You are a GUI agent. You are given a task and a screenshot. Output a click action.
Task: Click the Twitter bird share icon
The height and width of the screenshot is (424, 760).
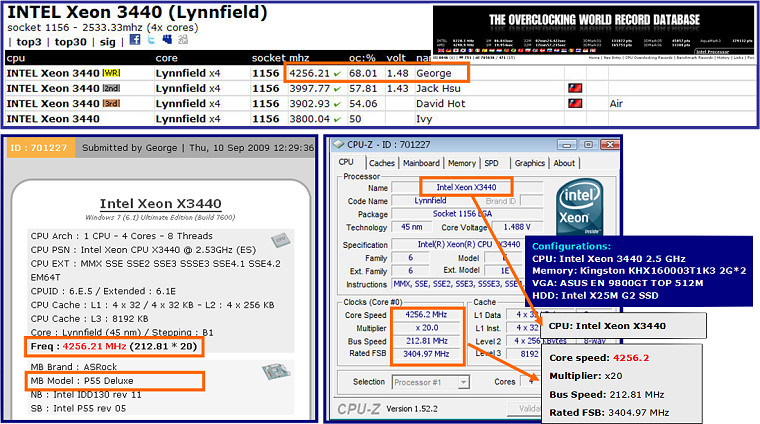coord(150,41)
